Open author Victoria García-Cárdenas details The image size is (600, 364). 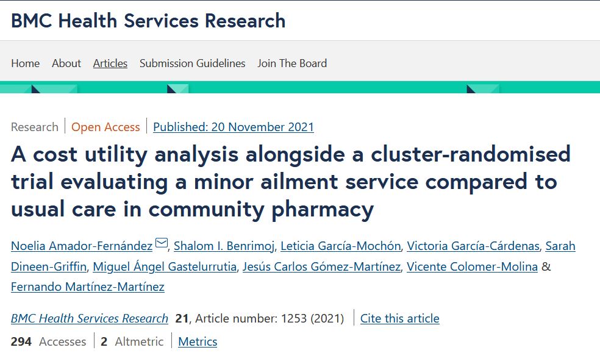click(x=473, y=246)
